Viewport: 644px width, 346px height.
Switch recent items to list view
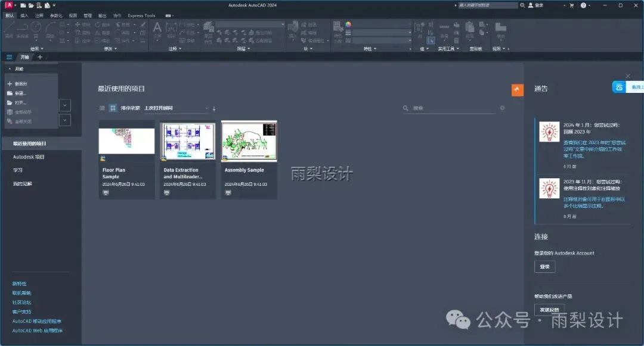click(103, 108)
